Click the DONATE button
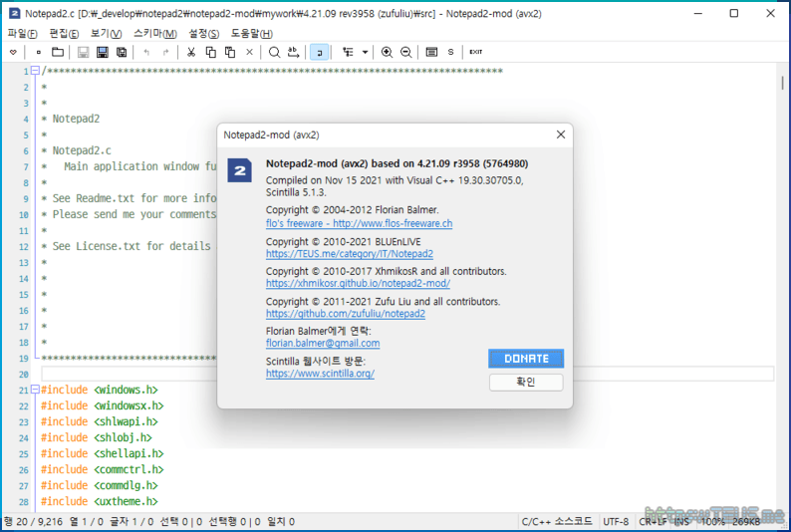The height and width of the screenshot is (532, 791). (526, 359)
